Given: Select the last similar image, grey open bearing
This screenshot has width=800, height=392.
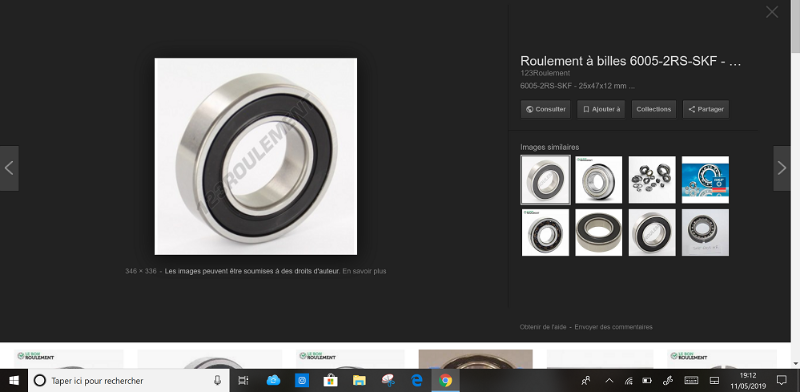Looking at the screenshot, I should point(705,232).
